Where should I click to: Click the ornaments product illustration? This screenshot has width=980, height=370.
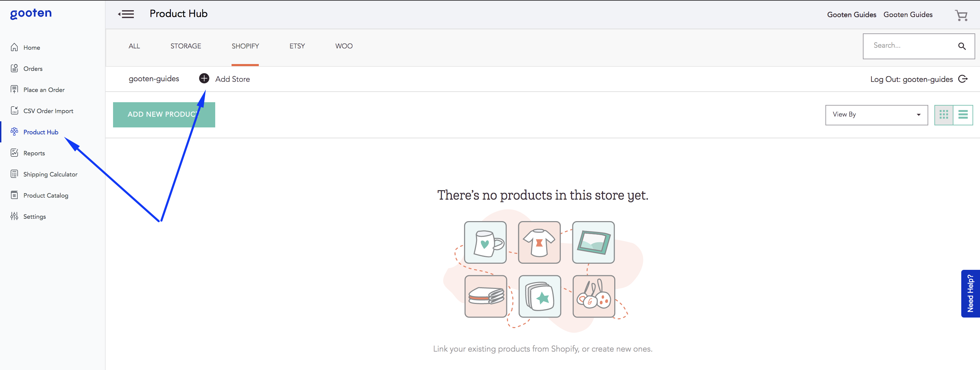[x=594, y=296]
